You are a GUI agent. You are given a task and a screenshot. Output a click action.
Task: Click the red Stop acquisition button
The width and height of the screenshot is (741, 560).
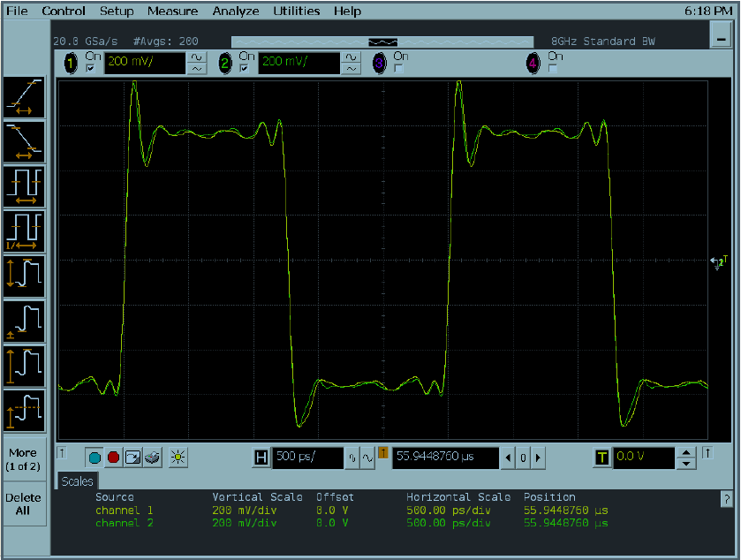113,458
